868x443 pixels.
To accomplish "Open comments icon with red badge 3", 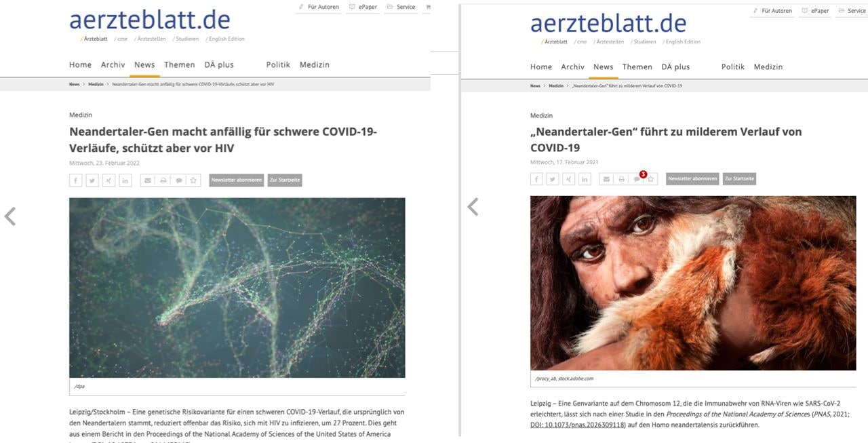I will pos(637,179).
